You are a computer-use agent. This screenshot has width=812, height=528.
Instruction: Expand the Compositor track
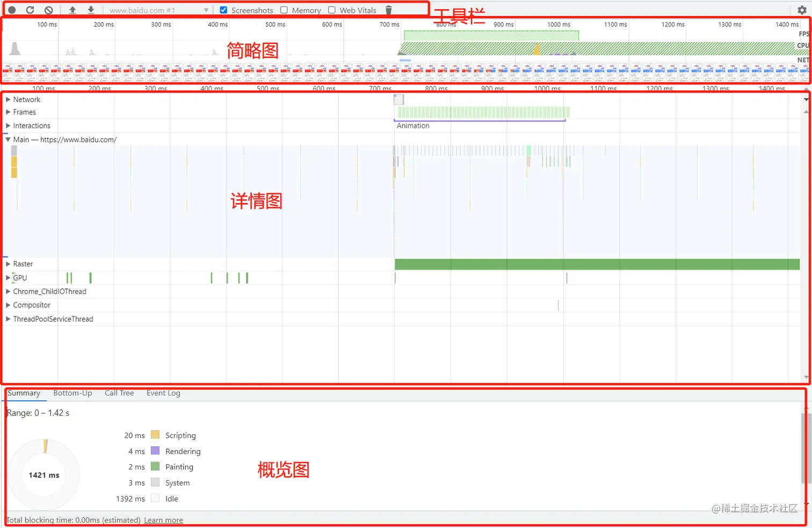coord(8,305)
